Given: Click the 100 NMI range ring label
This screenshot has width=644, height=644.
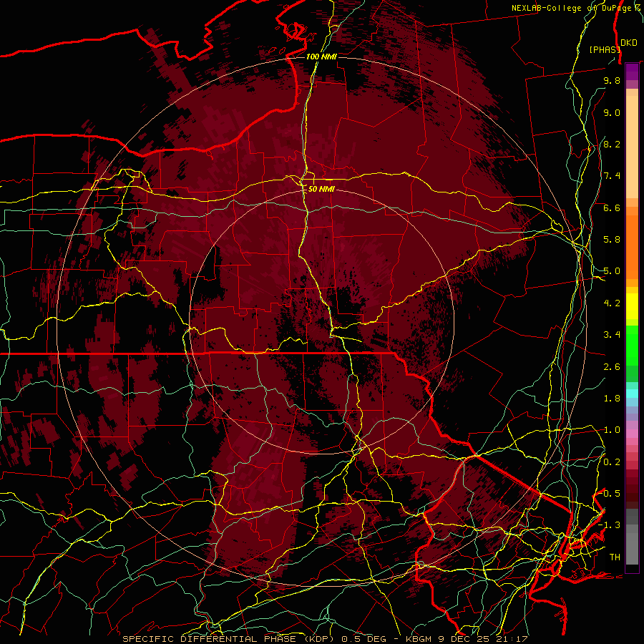Looking at the screenshot, I should click(321, 57).
